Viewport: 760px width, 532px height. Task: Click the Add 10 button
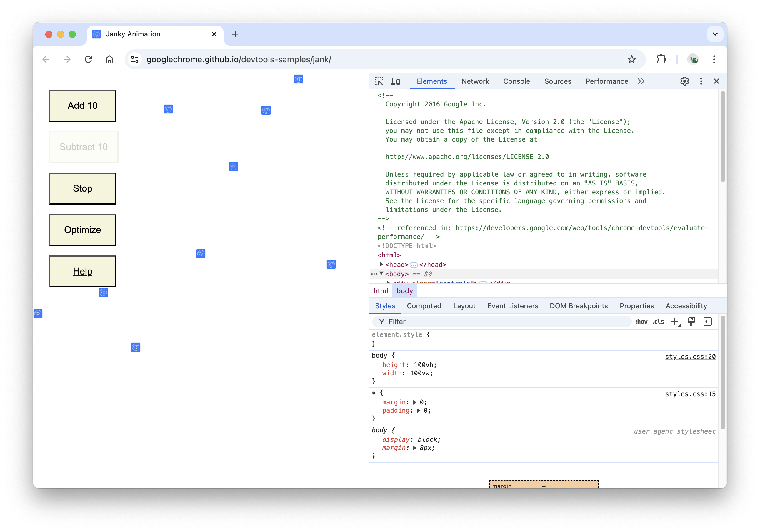coord(83,106)
